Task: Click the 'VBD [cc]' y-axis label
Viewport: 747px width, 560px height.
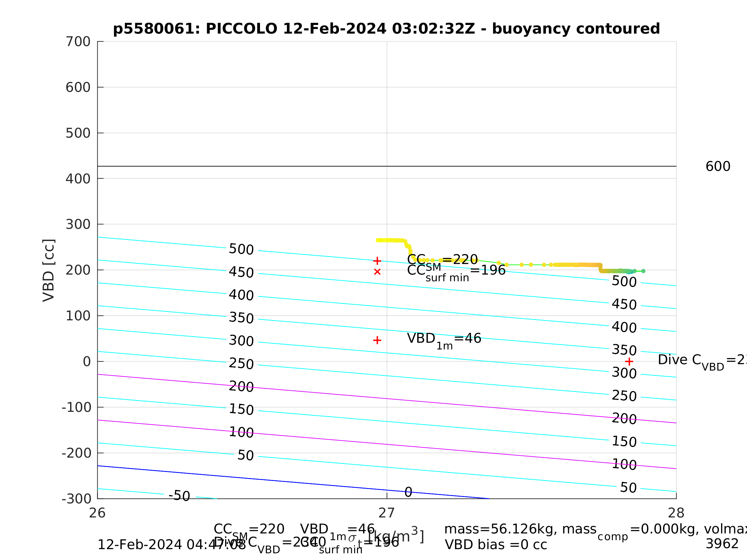Action: coord(49,270)
